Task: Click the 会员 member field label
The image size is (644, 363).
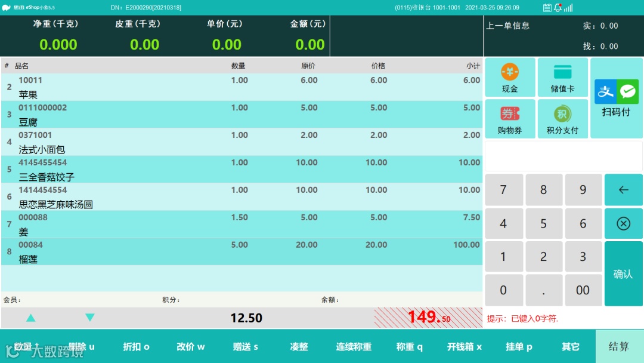Action: 12,300
